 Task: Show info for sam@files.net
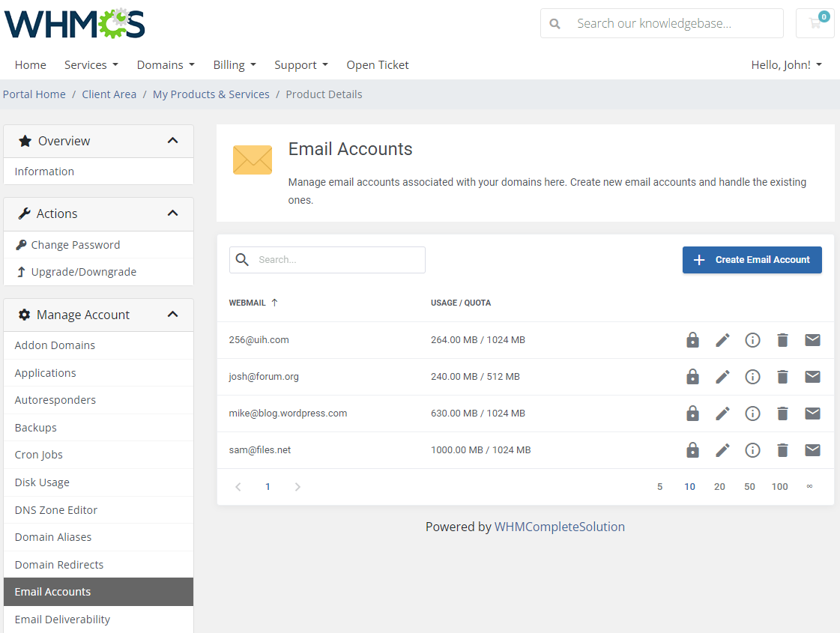[x=752, y=450]
